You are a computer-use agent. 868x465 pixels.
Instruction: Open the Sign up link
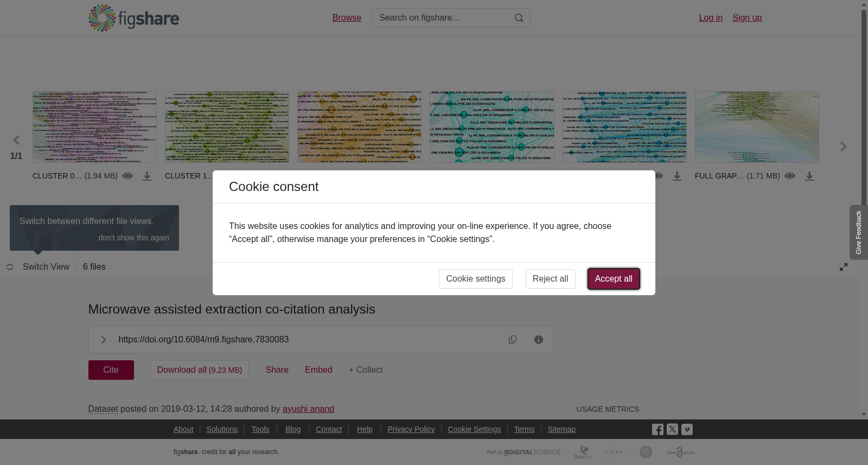[x=747, y=18]
